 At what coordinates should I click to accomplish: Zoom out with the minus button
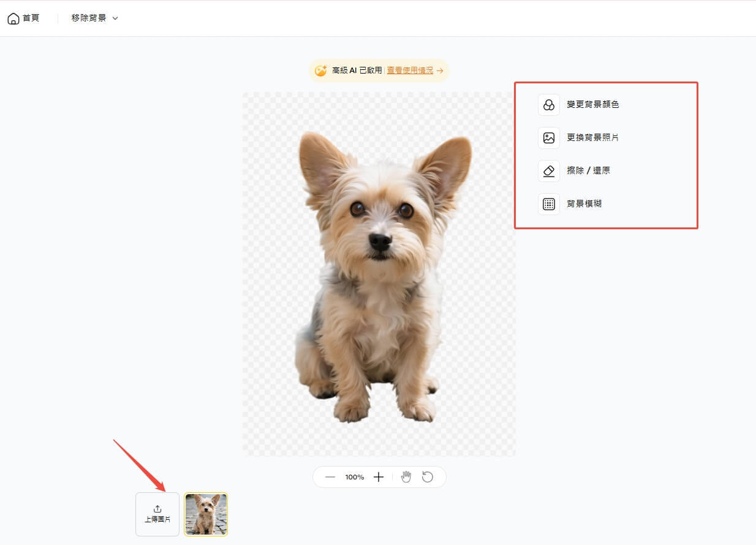tap(330, 477)
